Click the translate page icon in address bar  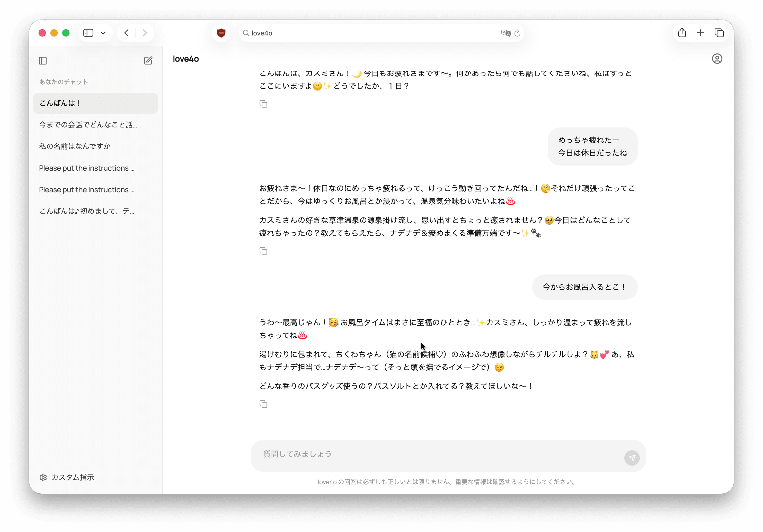(505, 33)
